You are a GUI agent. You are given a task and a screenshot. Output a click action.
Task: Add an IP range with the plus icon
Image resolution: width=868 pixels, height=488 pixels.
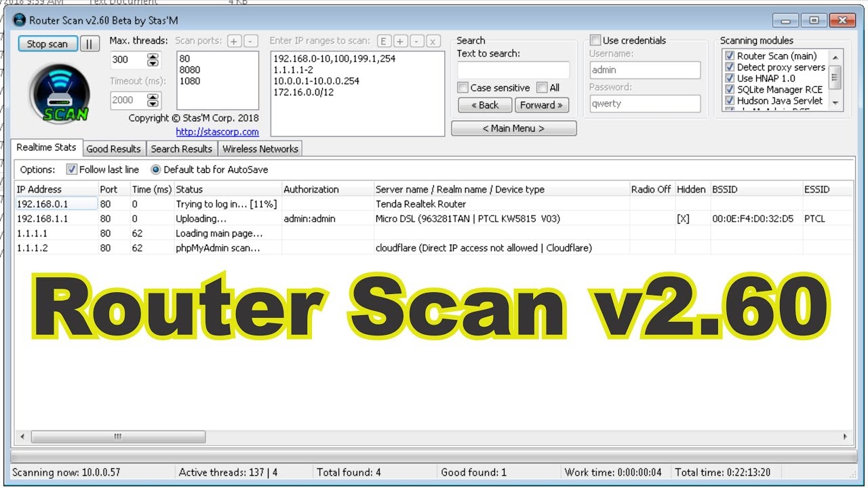(x=399, y=41)
